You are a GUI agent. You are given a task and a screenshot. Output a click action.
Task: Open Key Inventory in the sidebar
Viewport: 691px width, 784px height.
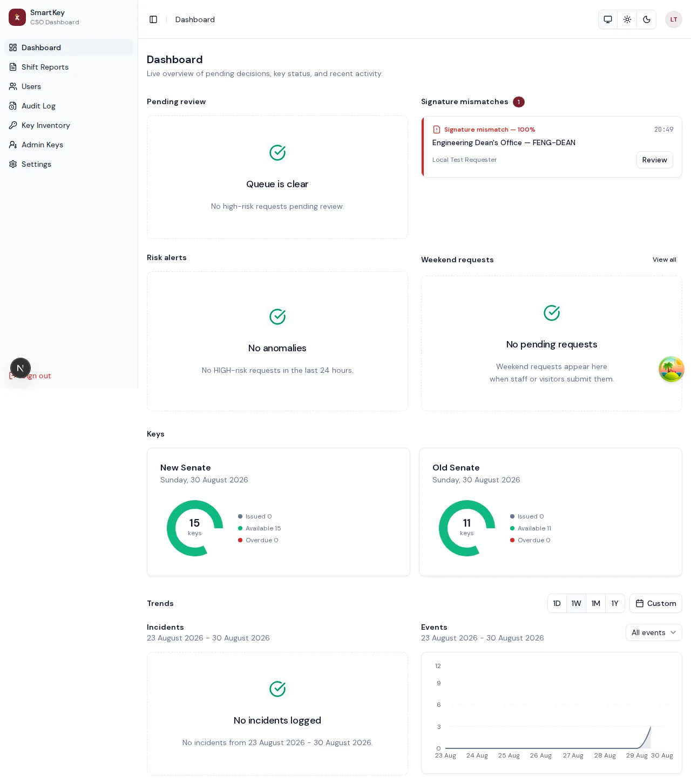pyautogui.click(x=69, y=125)
